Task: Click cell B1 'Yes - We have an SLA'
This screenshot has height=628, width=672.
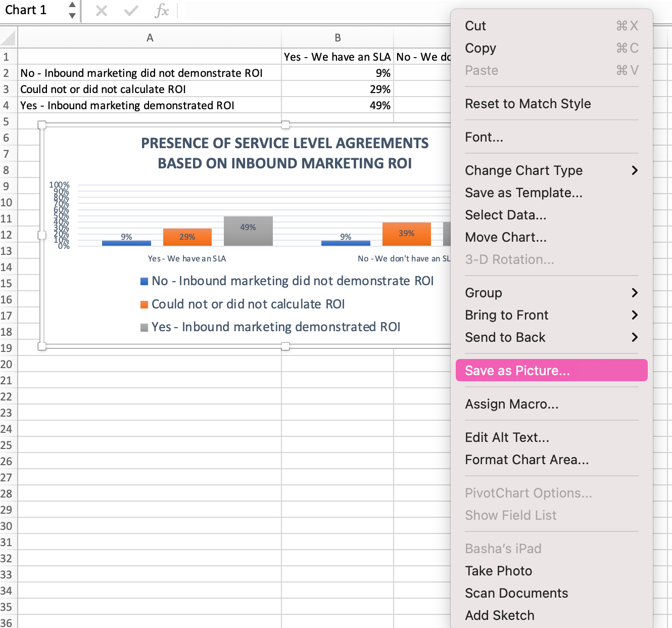Action: [x=338, y=57]
